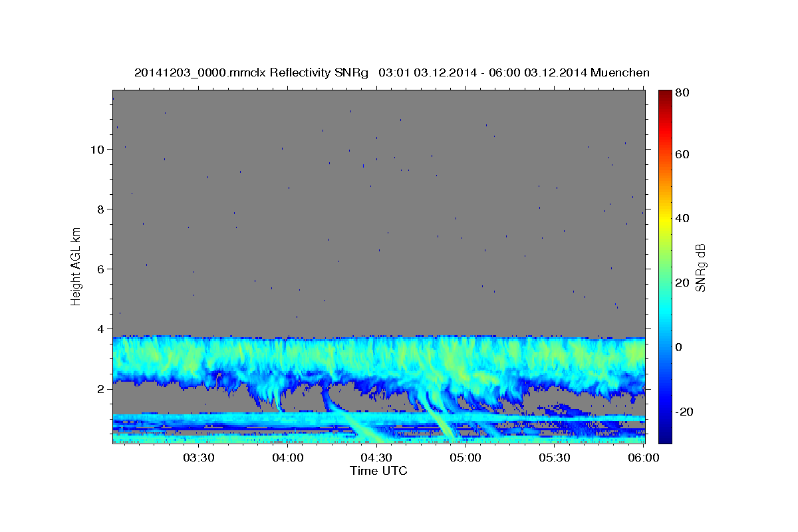
Task: Pick the dark blue bottom of the colorbar
Action: [x=665, y=438]
